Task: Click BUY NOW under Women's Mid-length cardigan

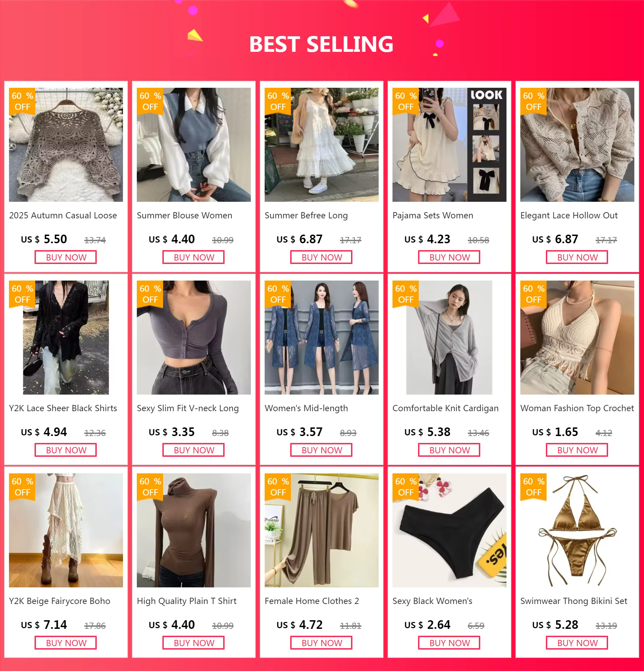Action: coord(321,450)
